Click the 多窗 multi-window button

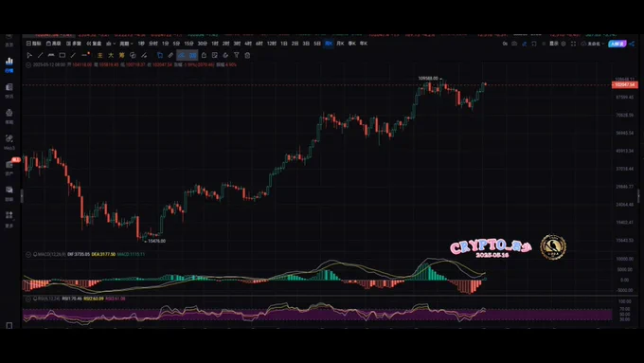[74, 44]
